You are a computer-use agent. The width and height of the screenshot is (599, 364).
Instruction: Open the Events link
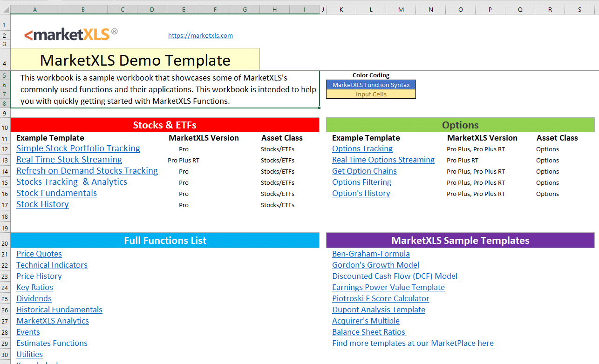click(x=28, y=332)
